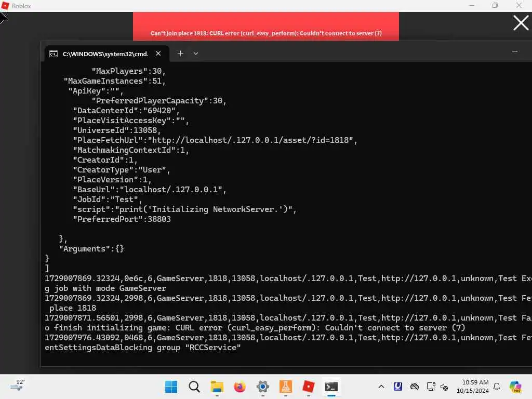Image resolution: width=532 pixels, height=399 pixels.
Task: Open a new terminal tab with plus
Action: pos(180,54)
